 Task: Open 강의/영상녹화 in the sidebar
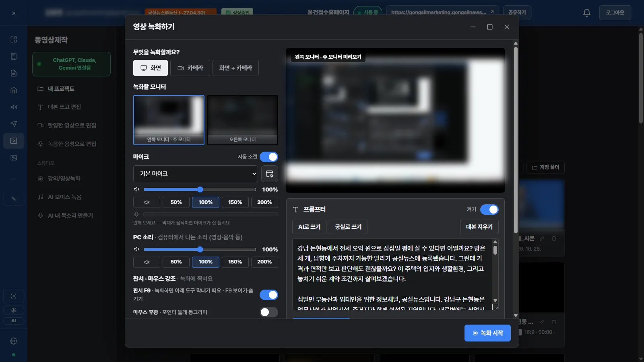pos(64,179)
